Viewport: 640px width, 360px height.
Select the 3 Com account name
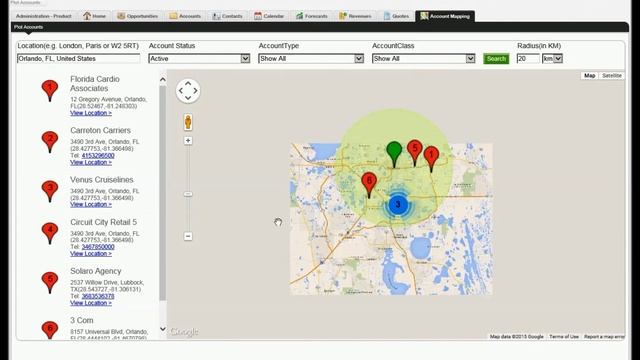(x=82, y=320)
